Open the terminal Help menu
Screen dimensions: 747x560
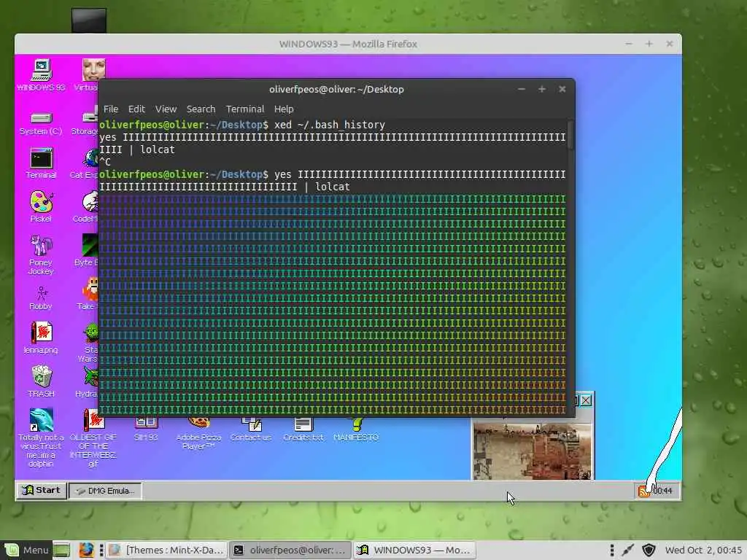[x=284, y=109]
